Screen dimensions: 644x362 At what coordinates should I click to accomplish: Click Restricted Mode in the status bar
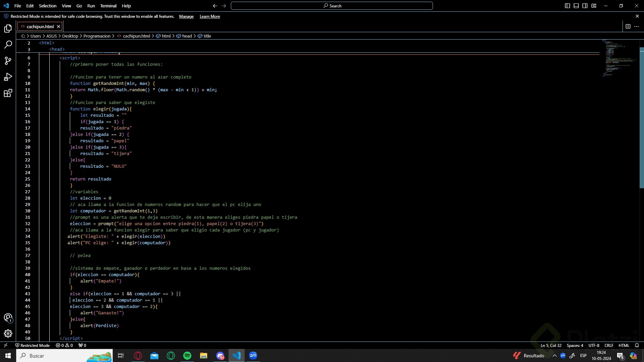(33, 345)
